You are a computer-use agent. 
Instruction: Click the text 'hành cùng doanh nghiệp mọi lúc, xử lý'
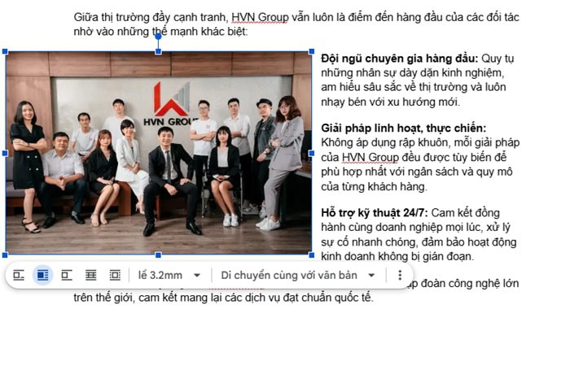415,227
